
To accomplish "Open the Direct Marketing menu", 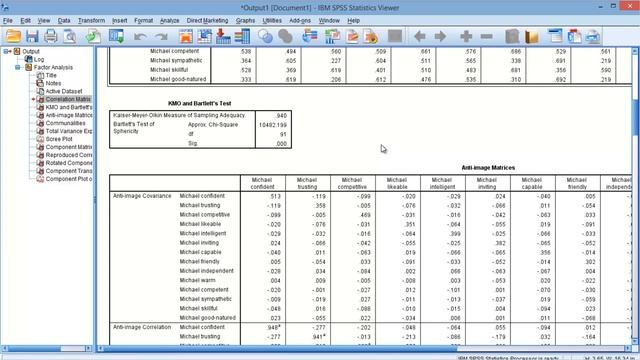I will click(207, 20).
